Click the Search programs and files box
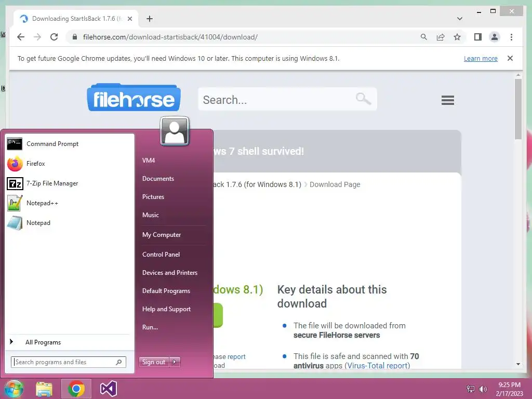532x399 pixels. coord(69,362)
